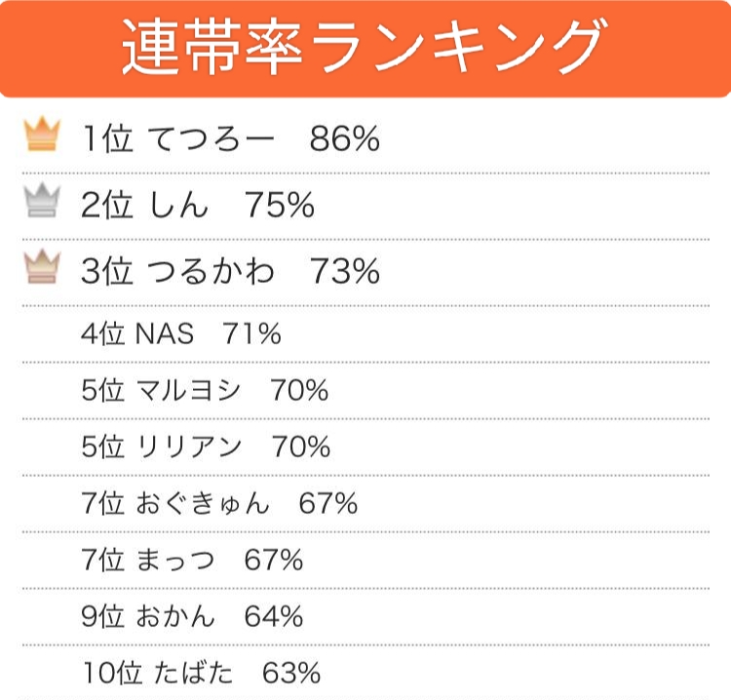Click the 75% rate value
731x700 pixels.
tap(279, 206)
